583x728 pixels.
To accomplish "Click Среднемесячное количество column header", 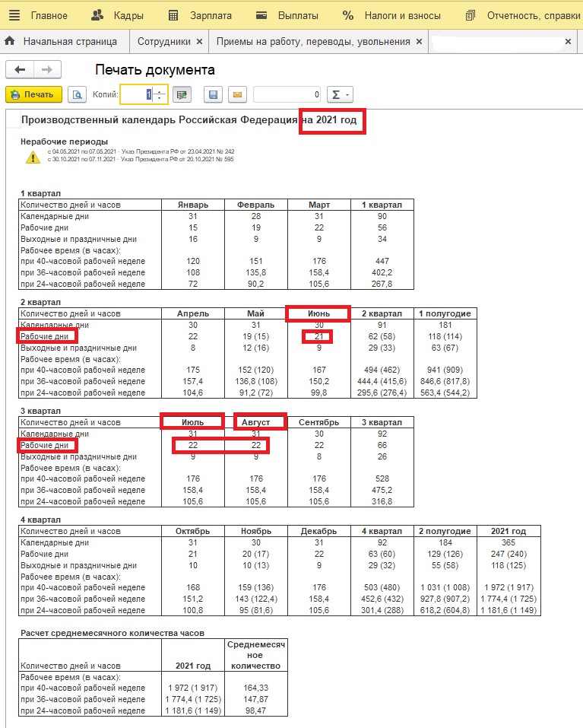I will pos(256,655).
